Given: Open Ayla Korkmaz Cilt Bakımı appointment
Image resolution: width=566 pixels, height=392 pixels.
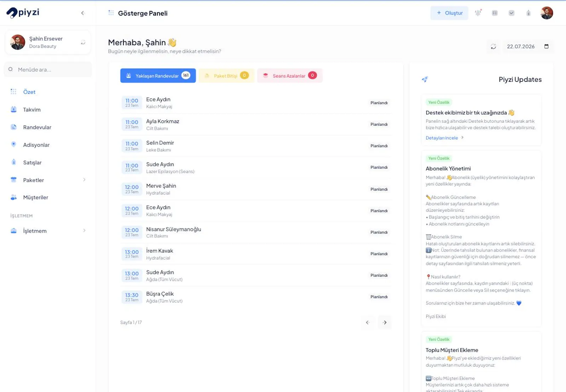Looking at the screenshot, I should 256,125.
